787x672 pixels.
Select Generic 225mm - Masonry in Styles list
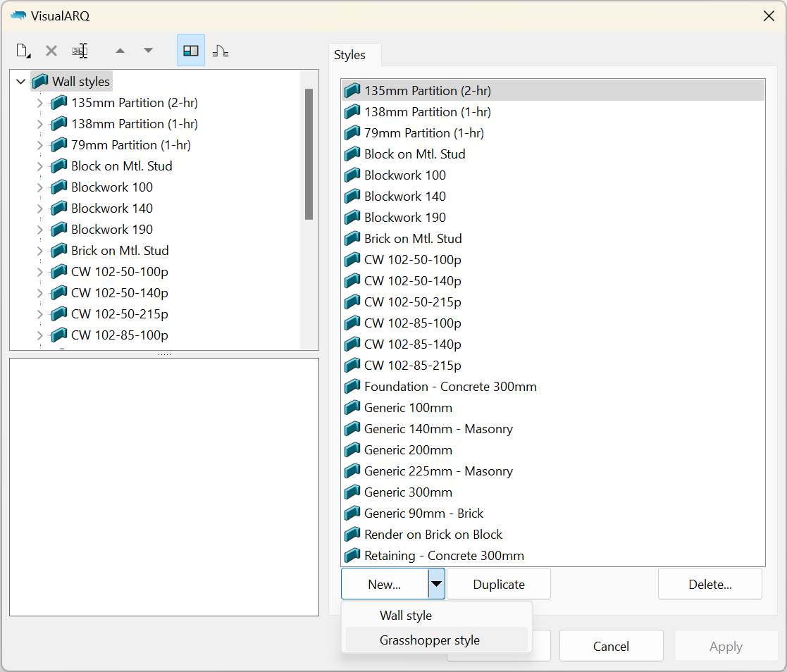pos(553,471)
